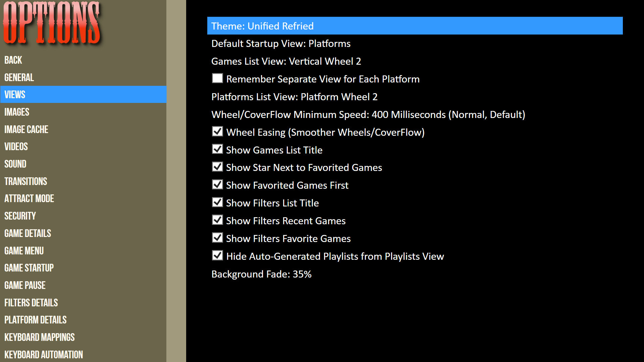Uncheck Show Games List Title
This screenshot has width=644, height=362.
217,149
